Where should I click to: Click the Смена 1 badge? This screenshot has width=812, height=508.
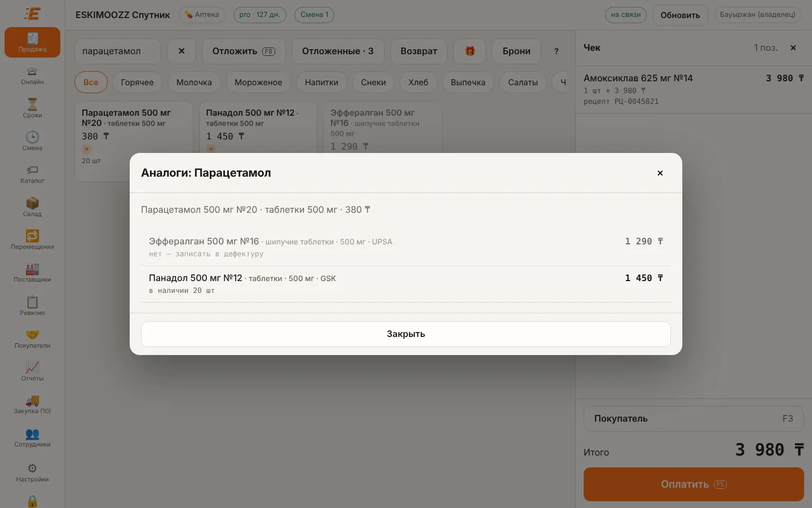pyautogui.click(x=314, y=15)
